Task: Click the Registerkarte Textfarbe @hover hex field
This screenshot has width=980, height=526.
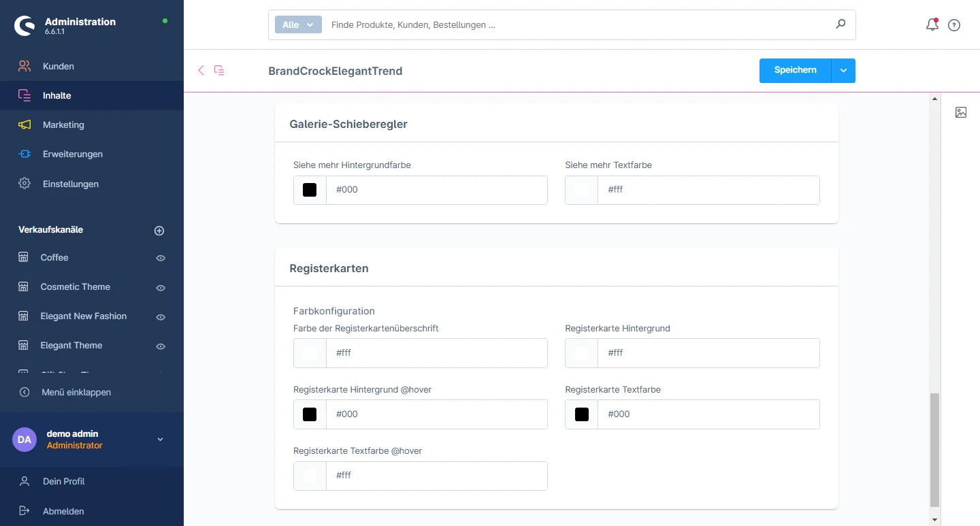Action: pos(436,476)
